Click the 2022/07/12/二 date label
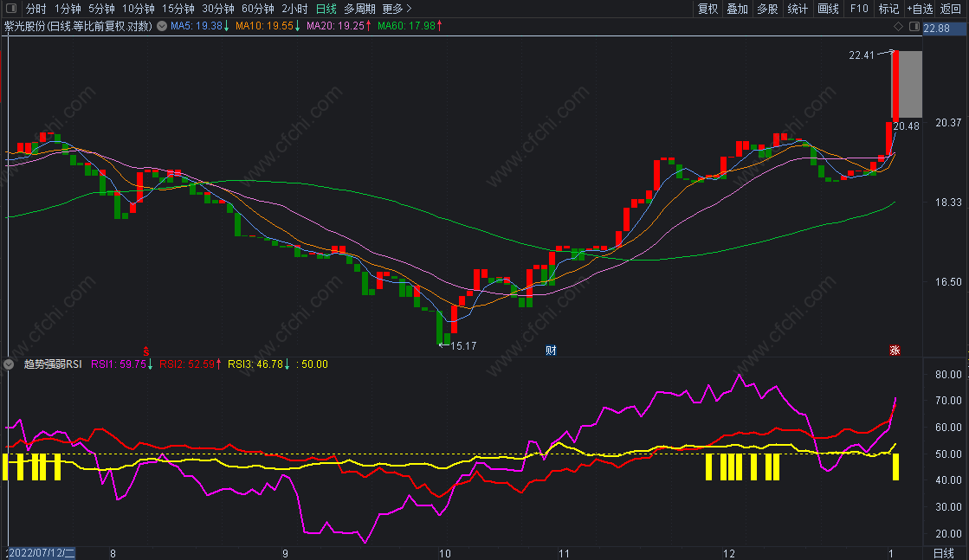This screenshot has height=560, width=969. pyautogui.click(x=41, y=552)
